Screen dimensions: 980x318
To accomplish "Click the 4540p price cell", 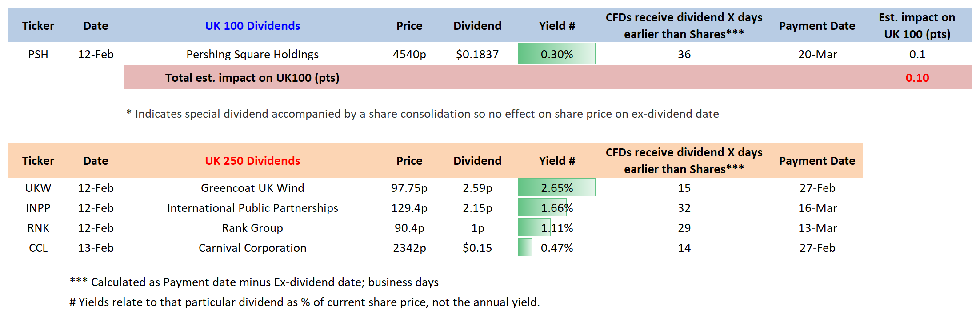I will tap(409, 54).
